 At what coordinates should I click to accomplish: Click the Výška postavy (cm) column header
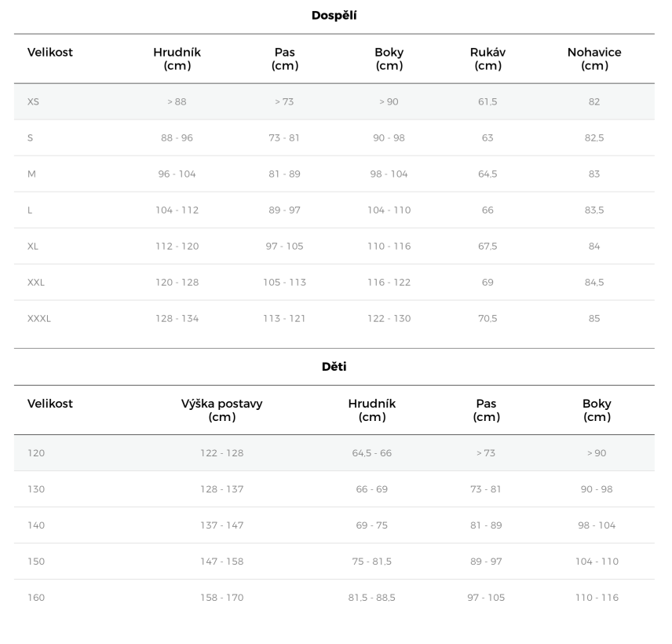222,410
